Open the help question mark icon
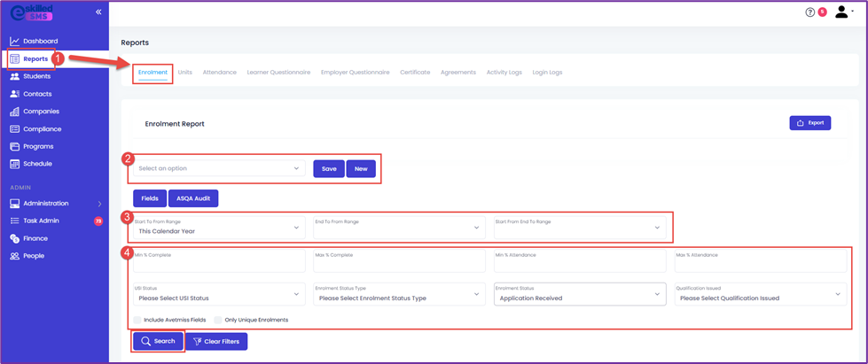This screenshot has height=364, width=868. pyautogui.click(x=810, y=12)
